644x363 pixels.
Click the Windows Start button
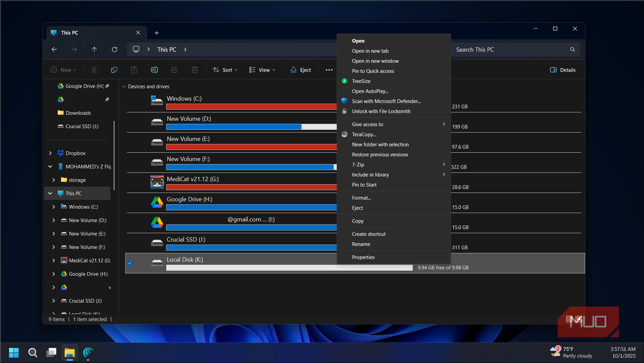14,352
